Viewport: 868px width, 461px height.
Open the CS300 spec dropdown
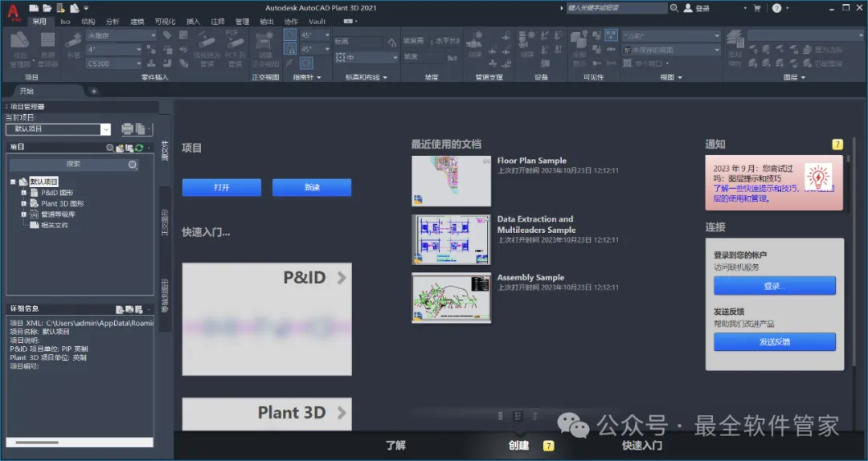[x=114, y=63]
